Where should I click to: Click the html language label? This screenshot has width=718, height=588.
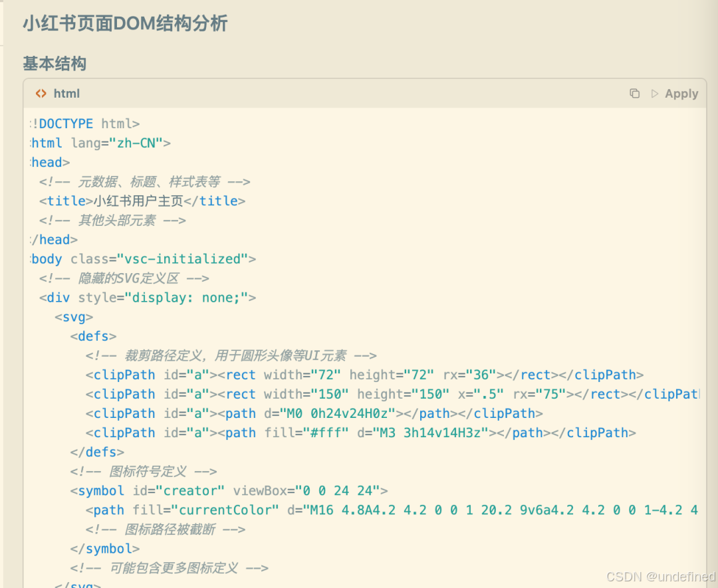67,94
